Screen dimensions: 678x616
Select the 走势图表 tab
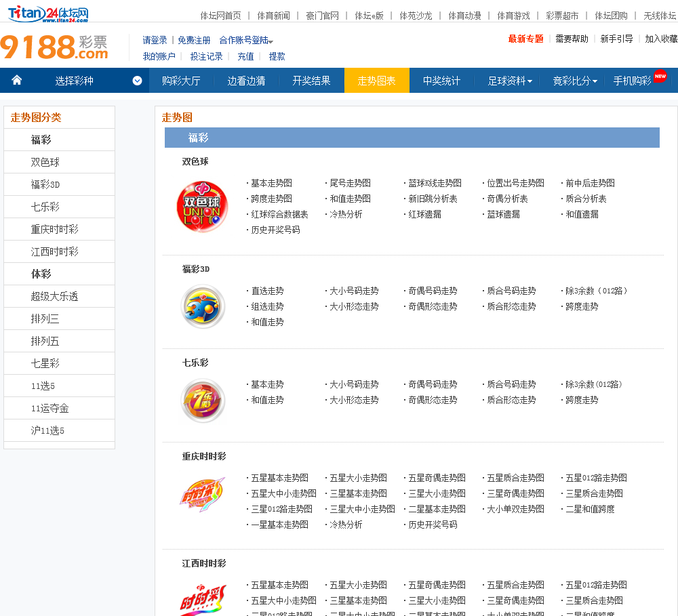click(x=376, y=81)
